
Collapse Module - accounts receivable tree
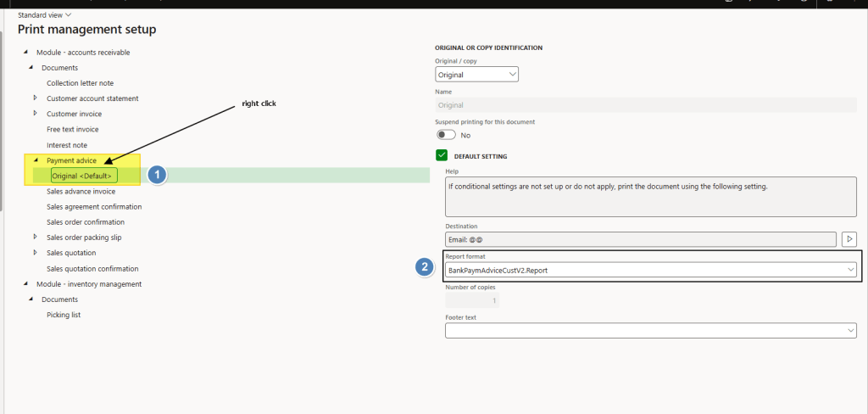coord(25,53)
